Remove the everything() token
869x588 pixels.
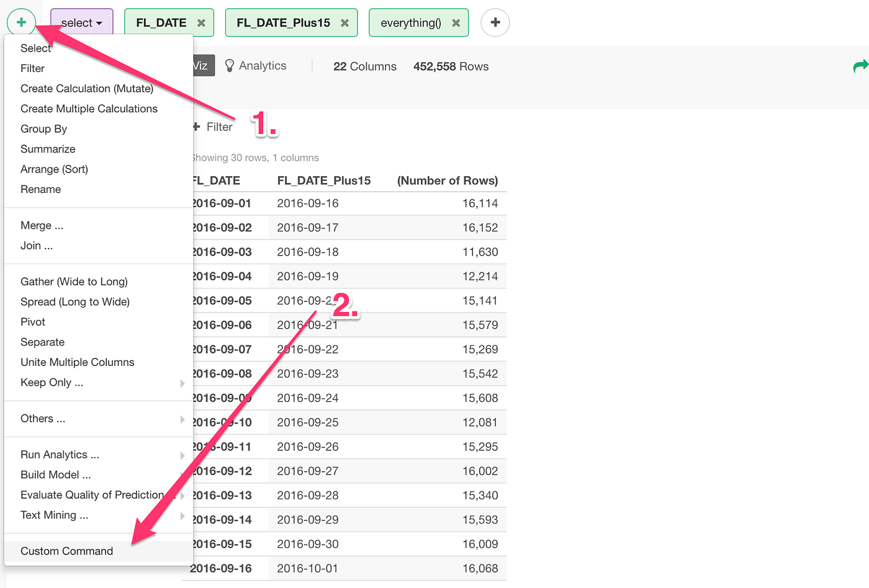[x=456, y=23]
